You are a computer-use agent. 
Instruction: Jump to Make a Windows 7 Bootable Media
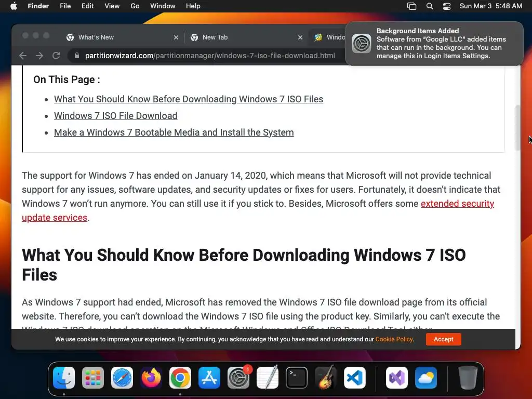tap(174, 132)
